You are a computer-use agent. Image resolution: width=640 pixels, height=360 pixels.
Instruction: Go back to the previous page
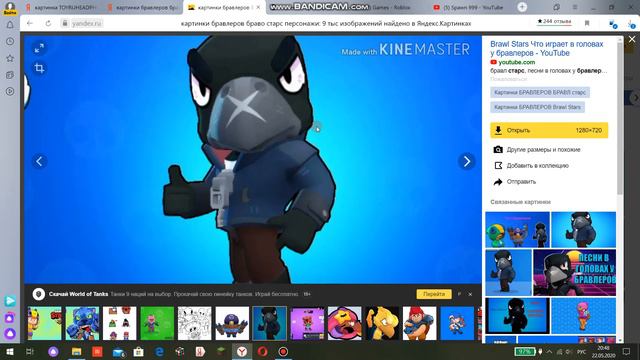pos(30,24)
